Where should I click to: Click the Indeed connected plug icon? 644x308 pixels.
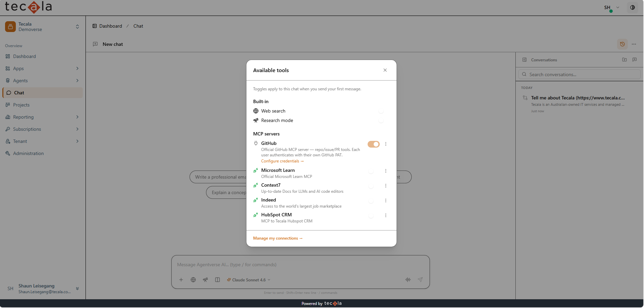pos(256,200)
